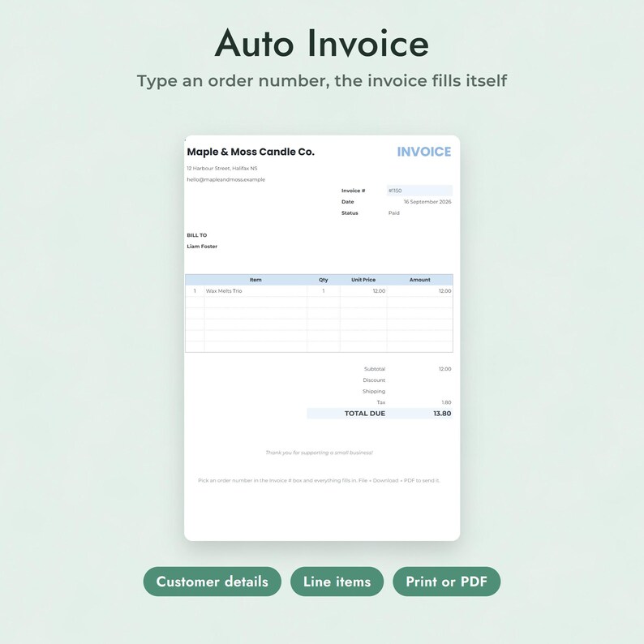Image resolution: width=644 pixels, height=644 pixels.
Task: Click the address '12 Harbour Street, Halifax NS'
Action: pos(221,169)
